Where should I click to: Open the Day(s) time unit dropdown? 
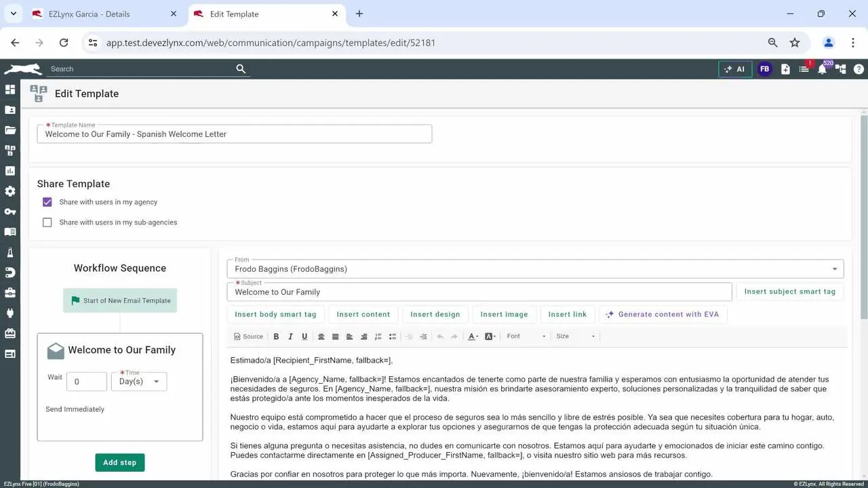[139, 382]
